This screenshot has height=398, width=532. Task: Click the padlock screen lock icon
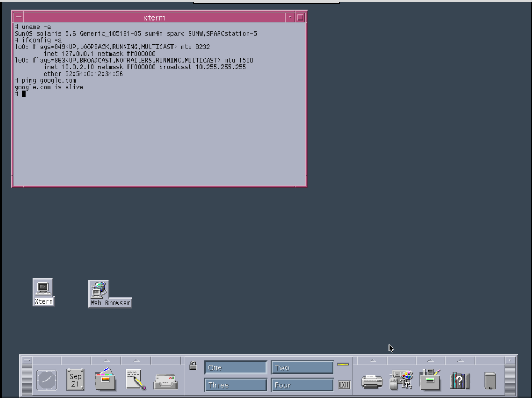click(193, 365)
